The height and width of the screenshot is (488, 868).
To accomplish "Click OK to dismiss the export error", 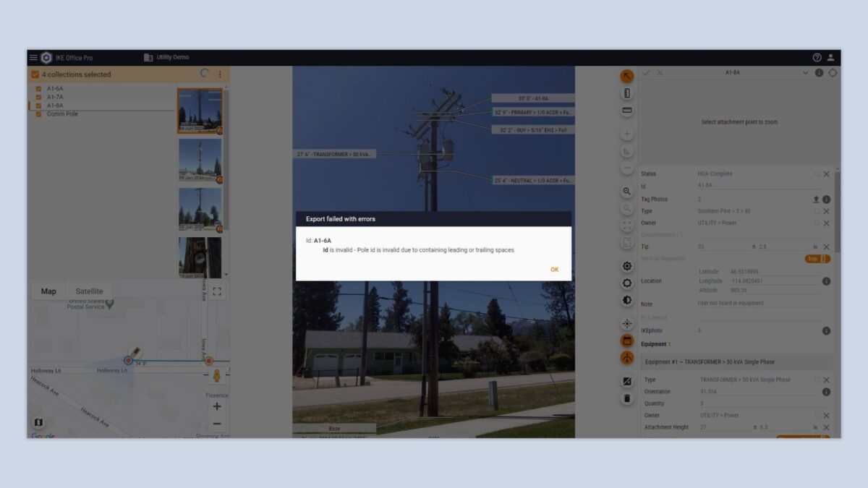I will tap(554, 270).
